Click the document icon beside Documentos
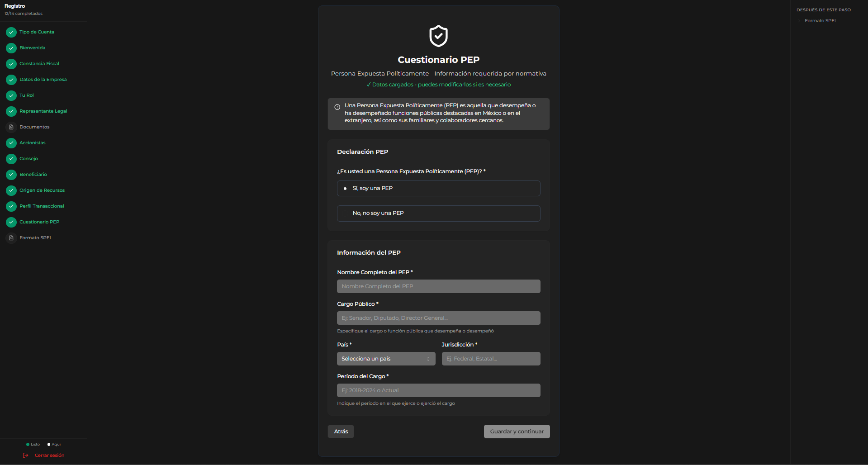The image size is (868, 465). click(x=11, y=127)
